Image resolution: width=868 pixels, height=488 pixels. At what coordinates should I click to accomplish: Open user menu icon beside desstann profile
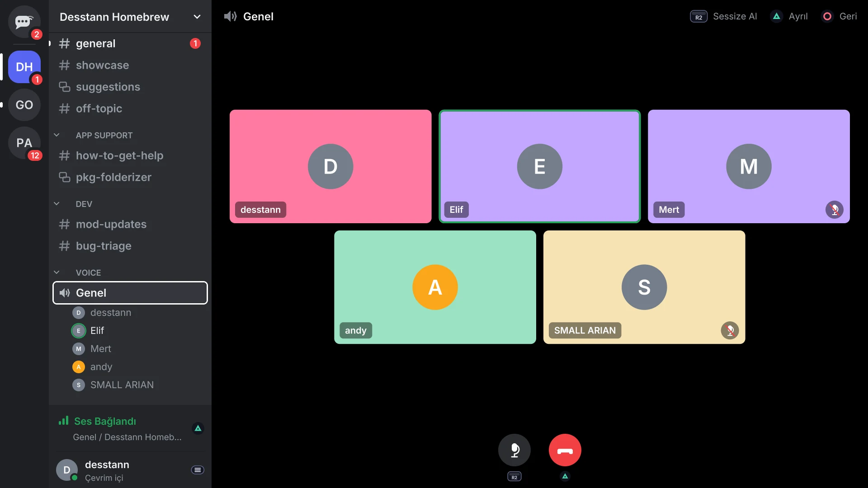198,470
